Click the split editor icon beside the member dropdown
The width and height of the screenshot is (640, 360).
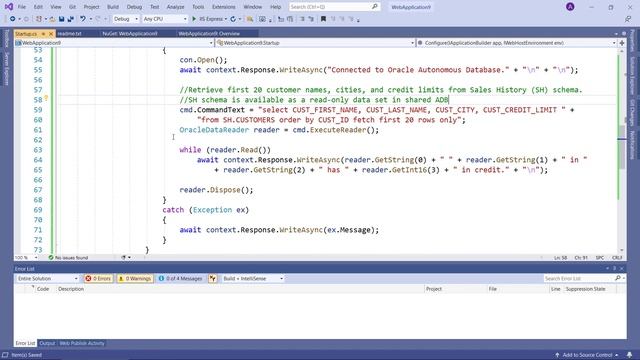coord(622,43)
